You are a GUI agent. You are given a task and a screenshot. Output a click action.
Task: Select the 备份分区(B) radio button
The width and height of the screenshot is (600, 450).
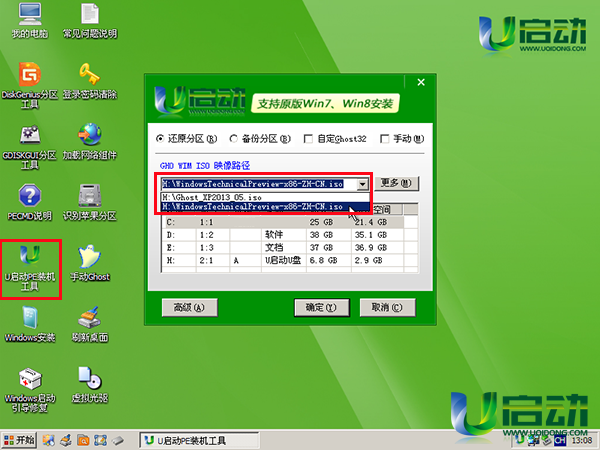click(x=233, y=139)
